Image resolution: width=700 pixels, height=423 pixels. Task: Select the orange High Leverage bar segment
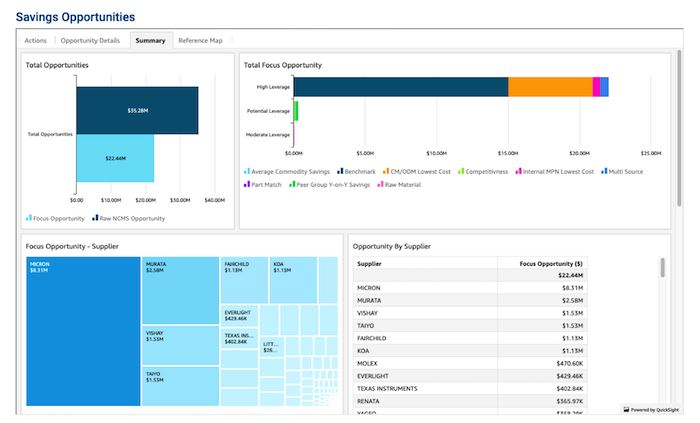550,87
